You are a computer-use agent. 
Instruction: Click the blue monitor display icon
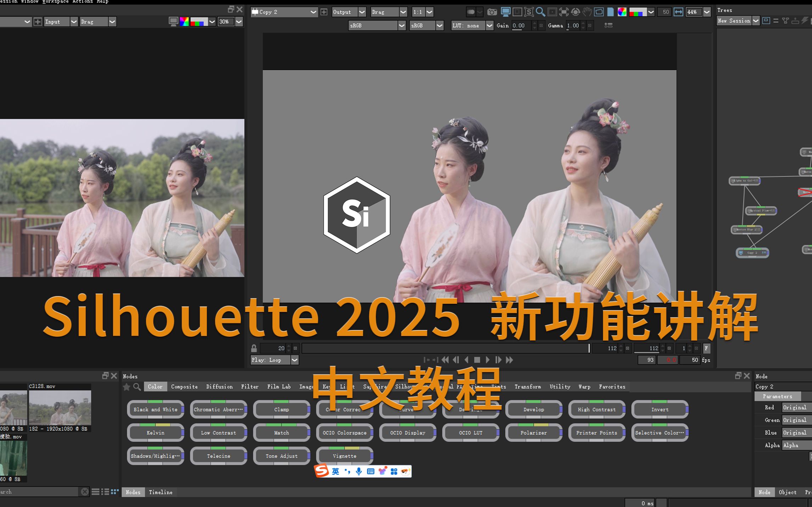506,12
